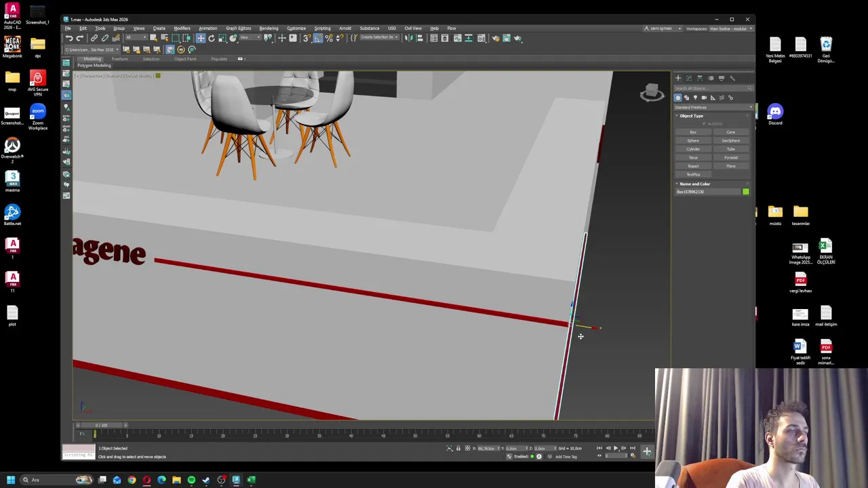Click the Select Object tool

point(153,38)
